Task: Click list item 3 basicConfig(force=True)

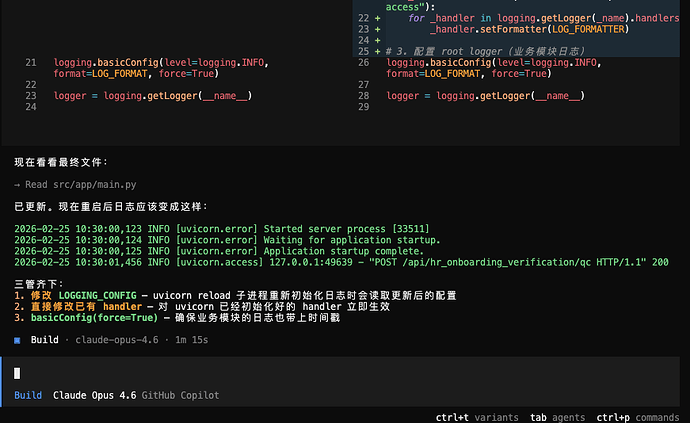Action: click(177, 318)
